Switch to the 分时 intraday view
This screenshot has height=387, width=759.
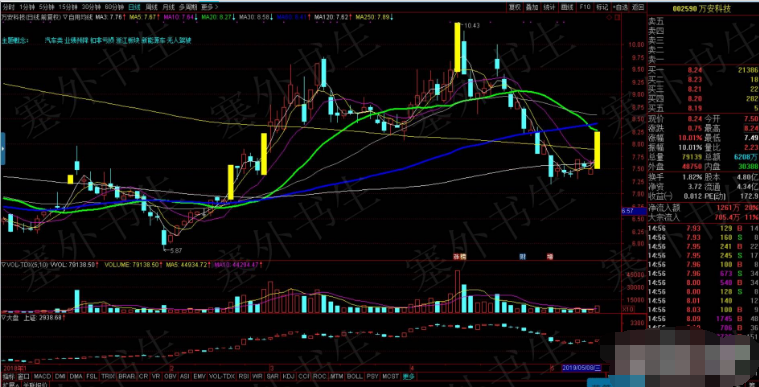point(9,7)
